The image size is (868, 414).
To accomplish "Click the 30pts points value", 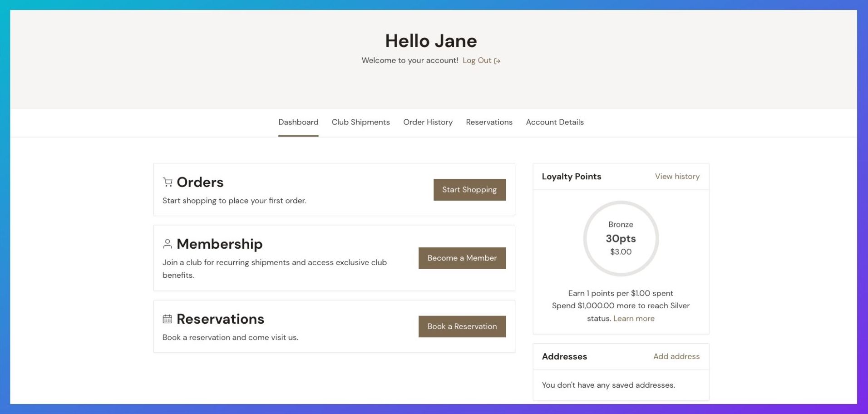I will pyautogui.click(x=621, y=238).
